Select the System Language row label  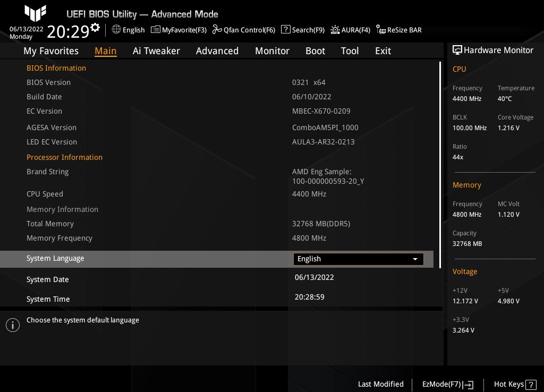click(55, 259)
